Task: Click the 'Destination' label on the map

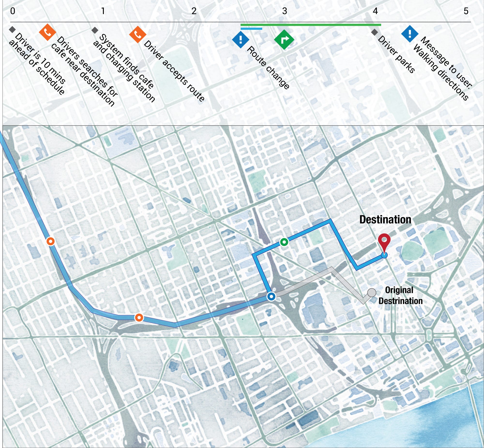Action: click(385, 219)
